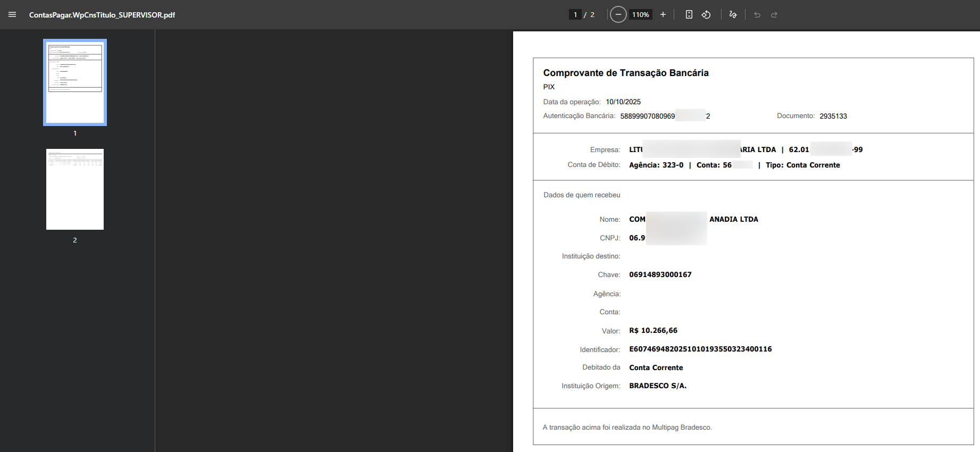Click the amount R$ 10.266,66

pyautogui.click(x=653, y=331)
